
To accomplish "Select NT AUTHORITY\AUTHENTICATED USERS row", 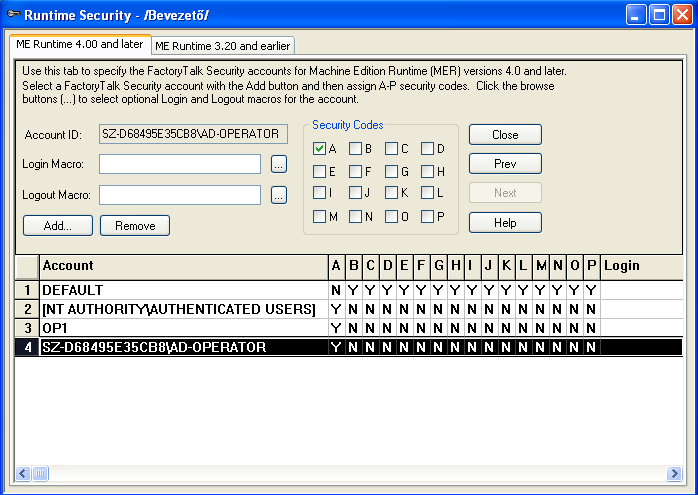I will point(349,309).
